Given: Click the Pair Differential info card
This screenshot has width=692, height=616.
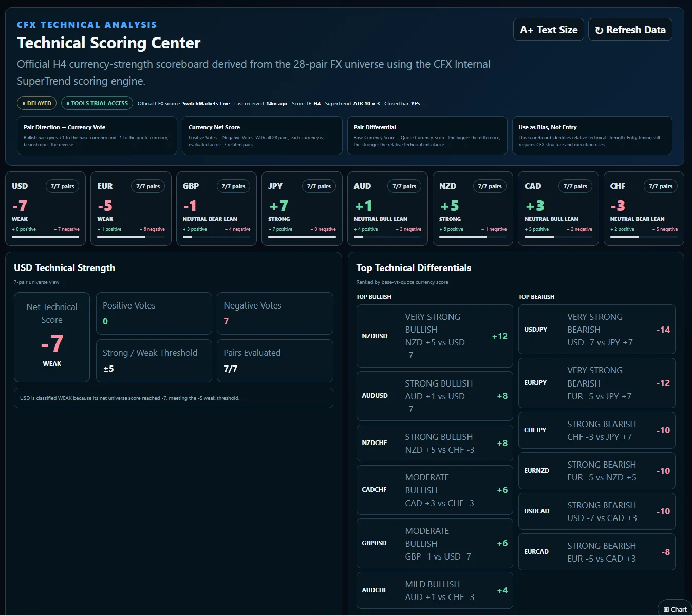Looking at the screenshot, I should [427, 136].
